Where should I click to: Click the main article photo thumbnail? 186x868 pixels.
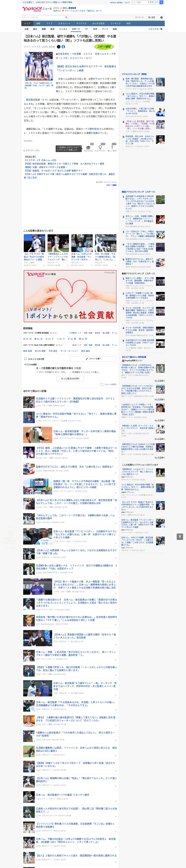click(39, 66)
